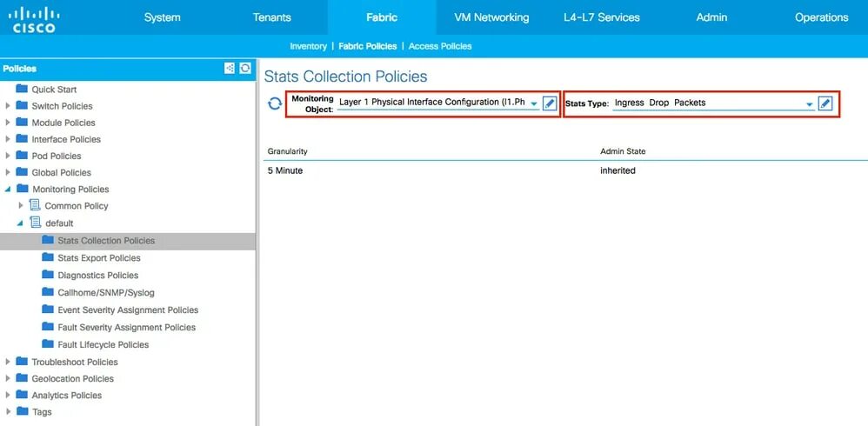
Task: Select the Fabric tab
Action: [382, 17]
